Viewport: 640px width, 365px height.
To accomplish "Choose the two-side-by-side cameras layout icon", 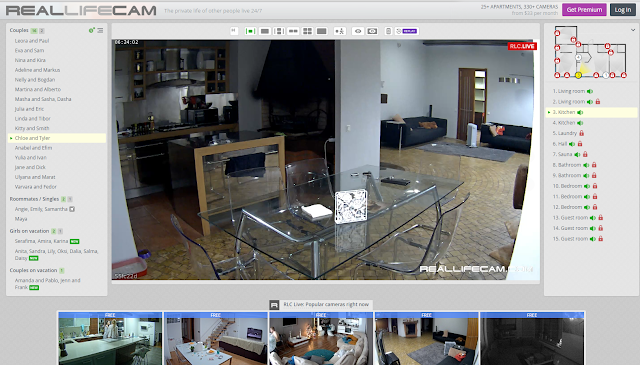I will pyautogui.click(x=293, y=31).
